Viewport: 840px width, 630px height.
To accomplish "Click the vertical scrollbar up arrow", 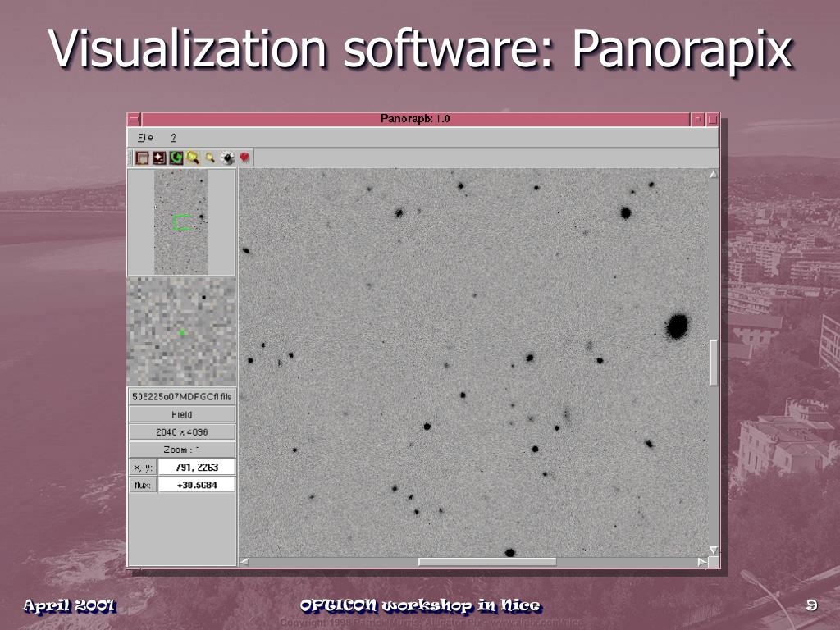I will pos(714,174).
